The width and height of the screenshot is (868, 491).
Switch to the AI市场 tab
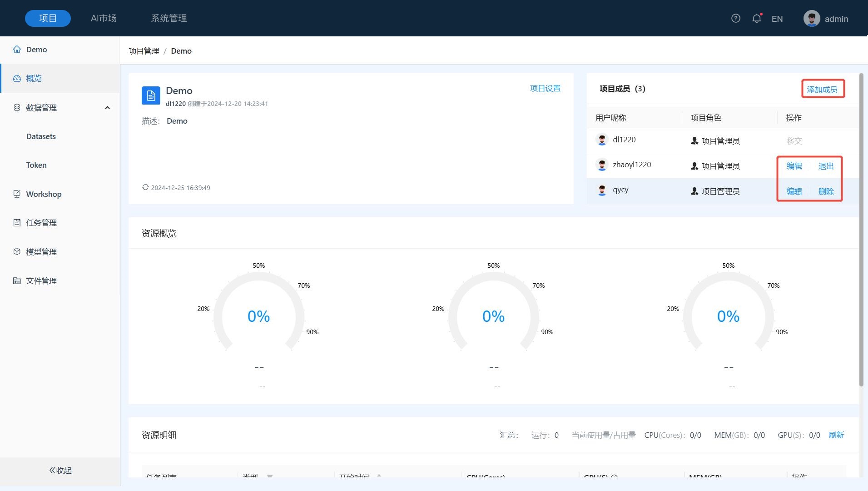104,18
